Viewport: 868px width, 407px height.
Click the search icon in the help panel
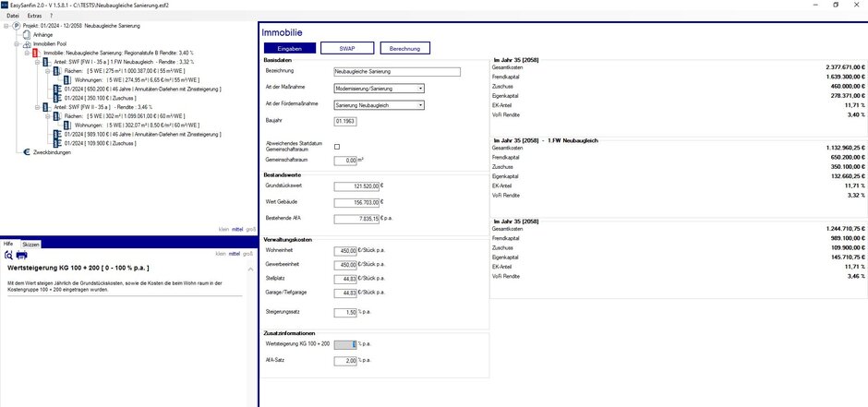(8, 254)
